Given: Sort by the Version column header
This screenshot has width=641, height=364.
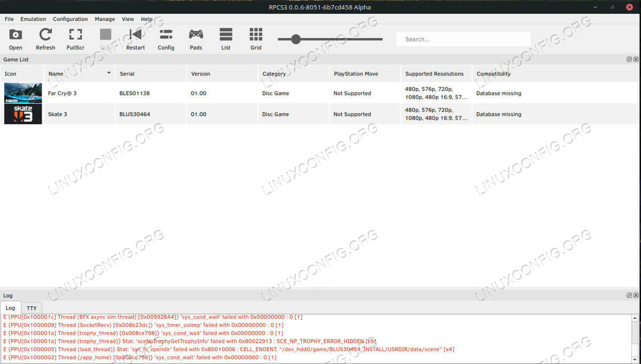Looking at the screenshot, I should (x=222, y=74).
